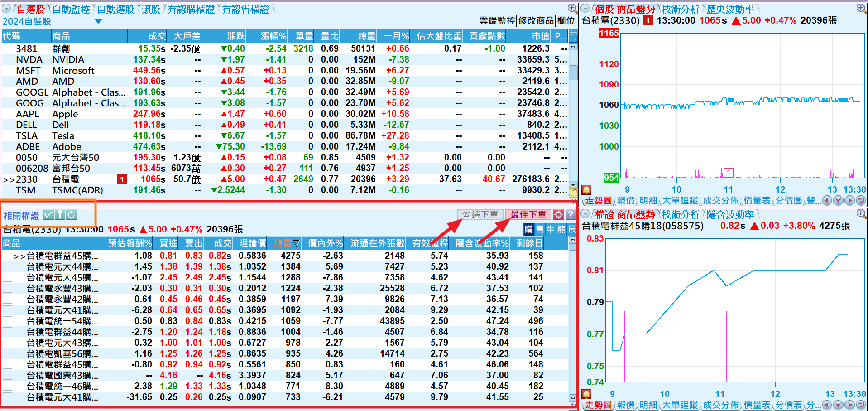Open the 歷史波動率 tab
Image resolution: width=868 pixels, height=411 pixels.
click(730, 10)
